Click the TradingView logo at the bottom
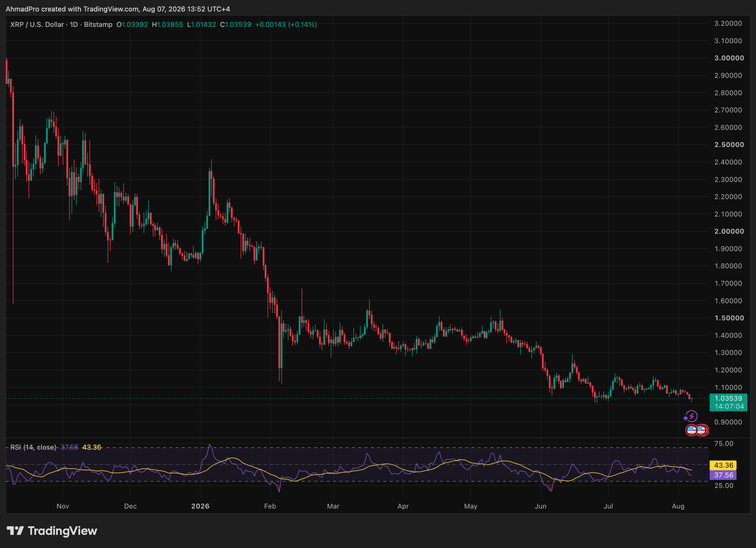The image size is (756, 548). coord(52,531)
